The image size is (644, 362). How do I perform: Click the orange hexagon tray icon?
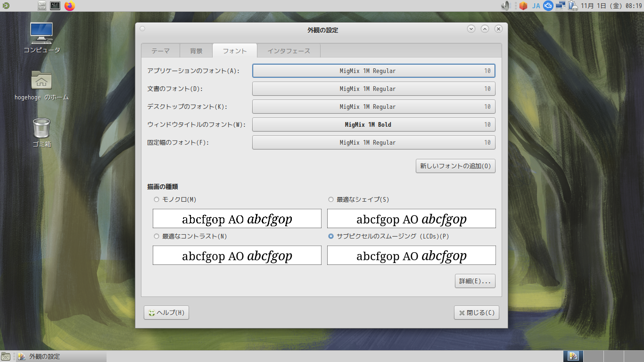point(523,6)
